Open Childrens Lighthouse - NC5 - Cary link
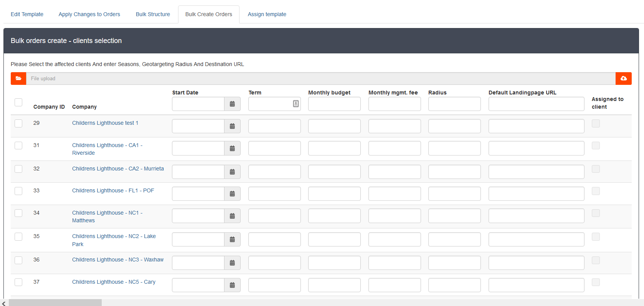The height and width of the screenshot is (306, 644). (x=114, y=282)
